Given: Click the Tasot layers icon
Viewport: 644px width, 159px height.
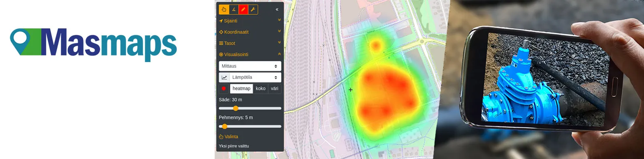Looking at the screenshot, I should (221, 43).
